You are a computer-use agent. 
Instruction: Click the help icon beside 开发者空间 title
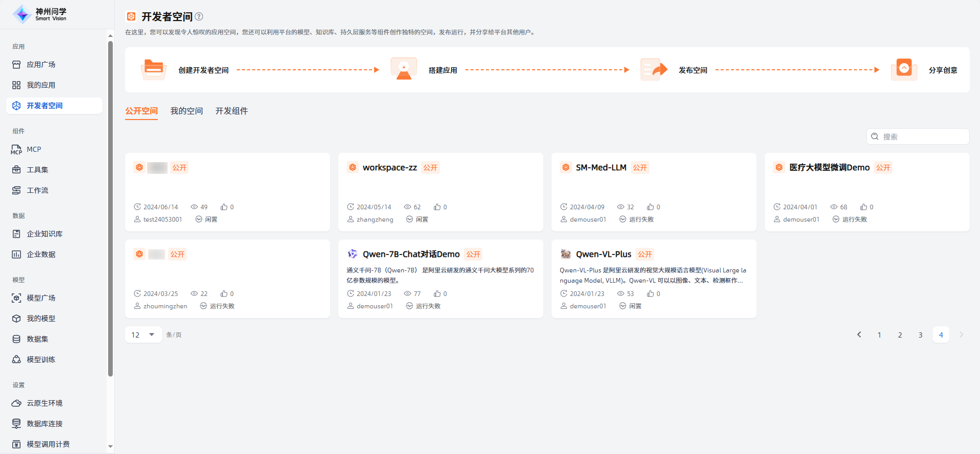[199, 16]
